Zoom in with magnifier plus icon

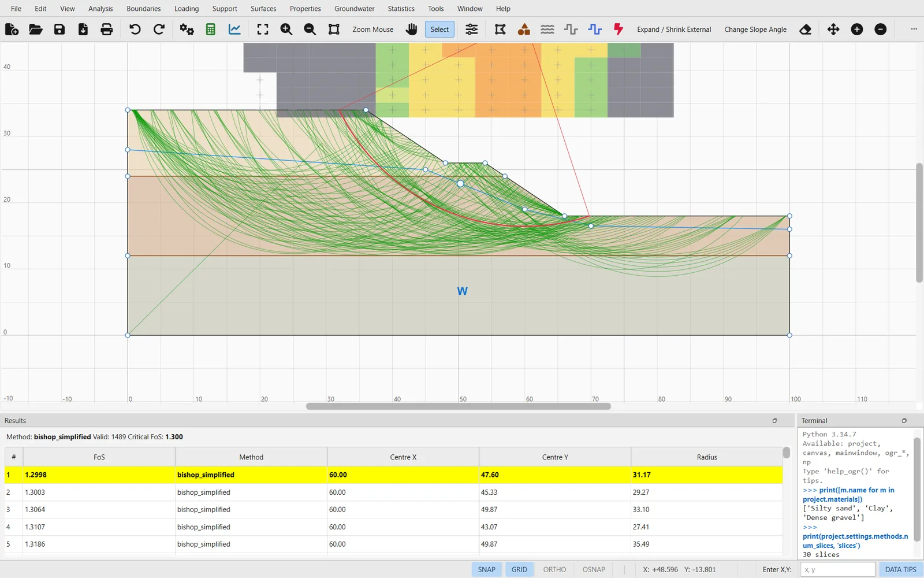pyautogui.click(x=286, y=29)
